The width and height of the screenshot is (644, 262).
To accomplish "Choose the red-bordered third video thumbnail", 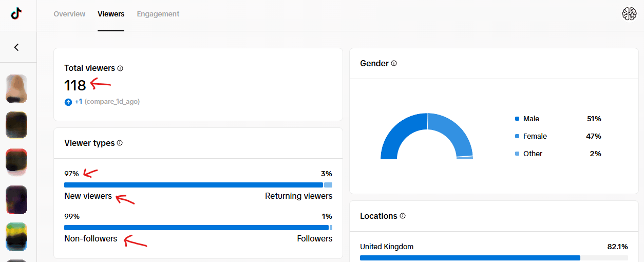I will (16, 162).
